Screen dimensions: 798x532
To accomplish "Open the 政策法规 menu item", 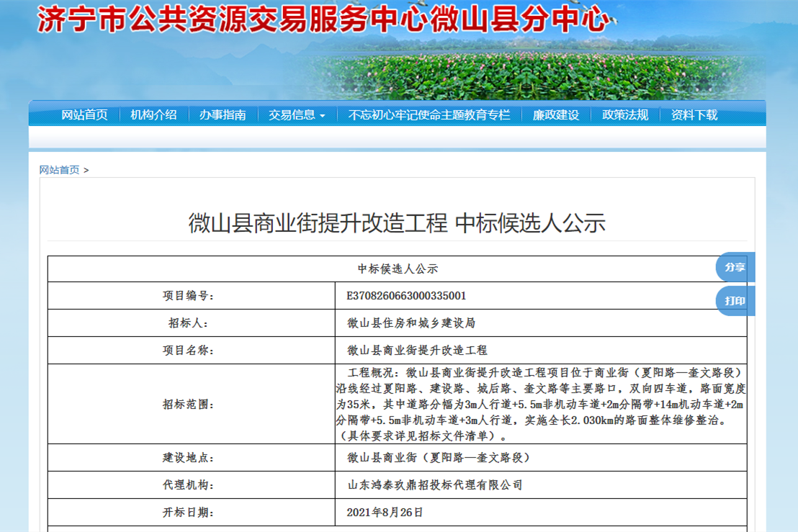I will 625,115.
